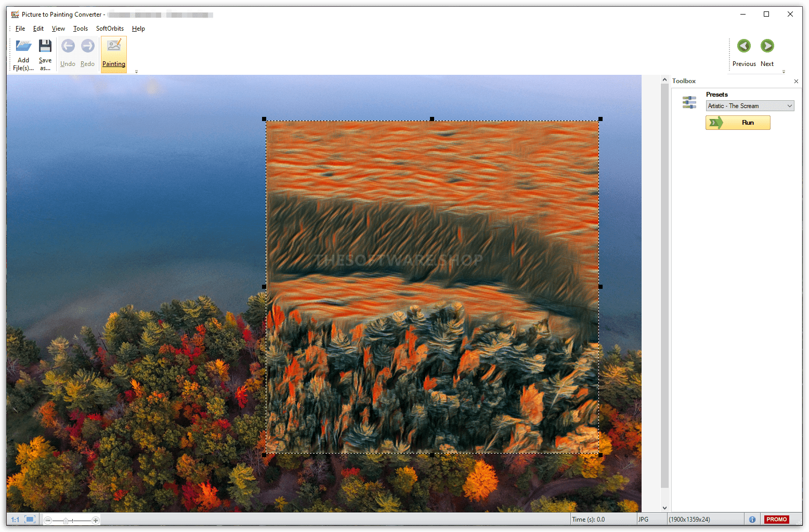Close the Toolbox panel
Screen dimensions: 809x532
(x=796, y=81)
